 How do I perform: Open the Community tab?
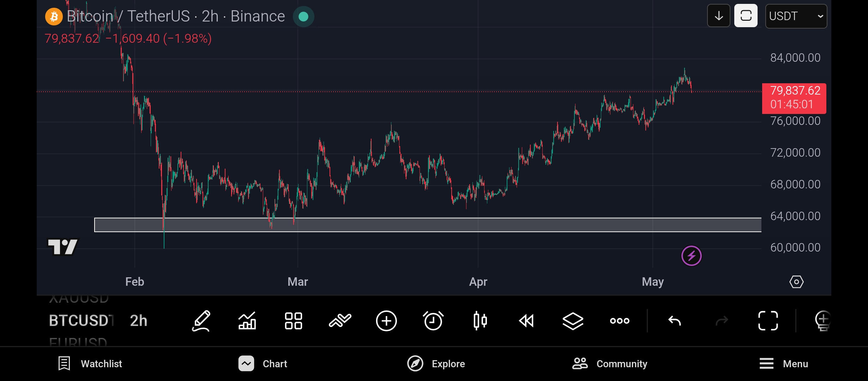610,364
